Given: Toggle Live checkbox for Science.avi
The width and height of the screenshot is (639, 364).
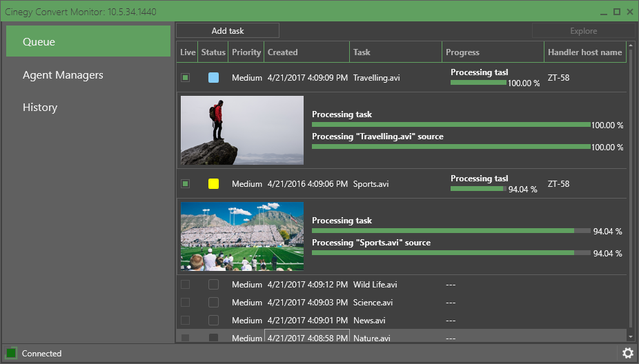Looking at the screenshot, I should 186,302.
